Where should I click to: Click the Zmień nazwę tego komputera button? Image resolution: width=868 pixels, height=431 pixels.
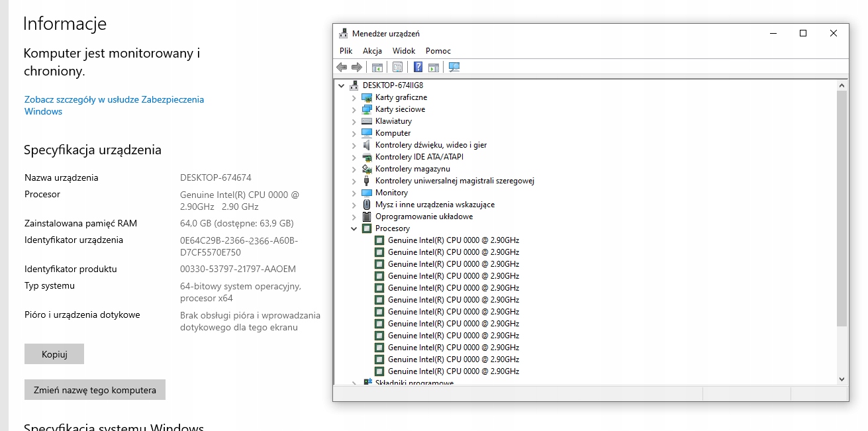[95, 390]
